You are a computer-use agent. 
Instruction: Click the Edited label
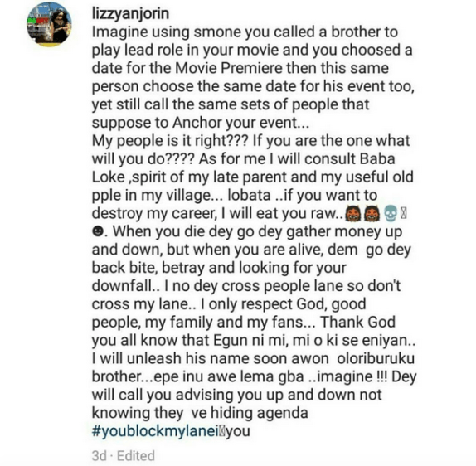click(x=136, y=456)
